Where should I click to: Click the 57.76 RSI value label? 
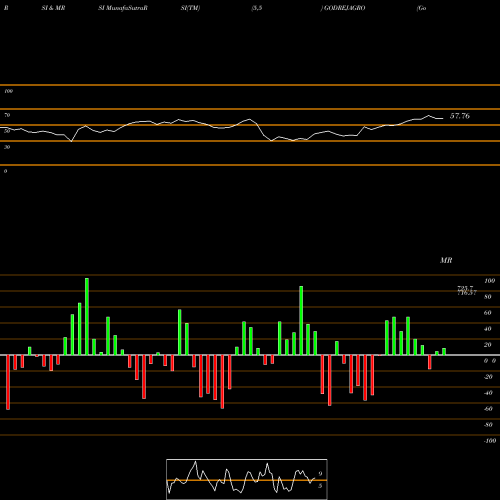click(x=460, y=116)
